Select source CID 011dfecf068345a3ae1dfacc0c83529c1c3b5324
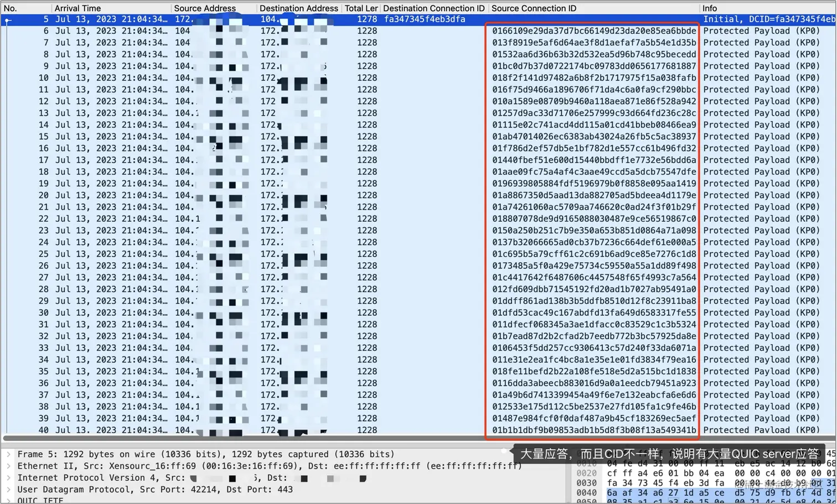The height and width of the screenshot is (504, 837). coord(594,325)
